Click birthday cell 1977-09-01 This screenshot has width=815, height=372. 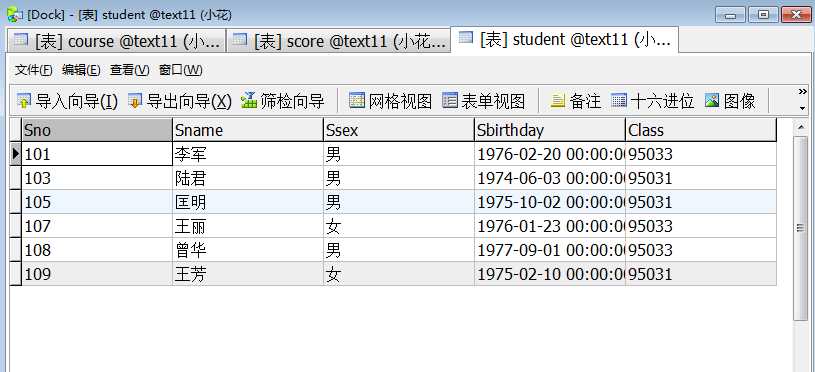click(550, 250)
